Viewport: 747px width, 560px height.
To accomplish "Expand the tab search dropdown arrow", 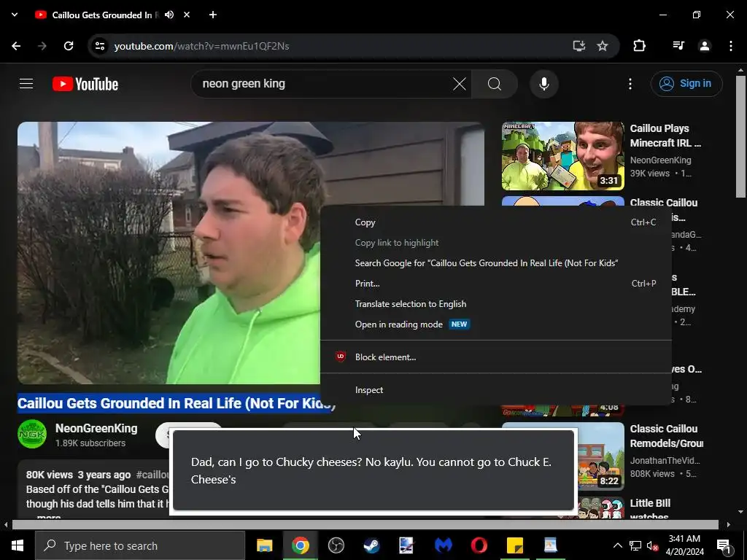I will (x=15, y=15).
